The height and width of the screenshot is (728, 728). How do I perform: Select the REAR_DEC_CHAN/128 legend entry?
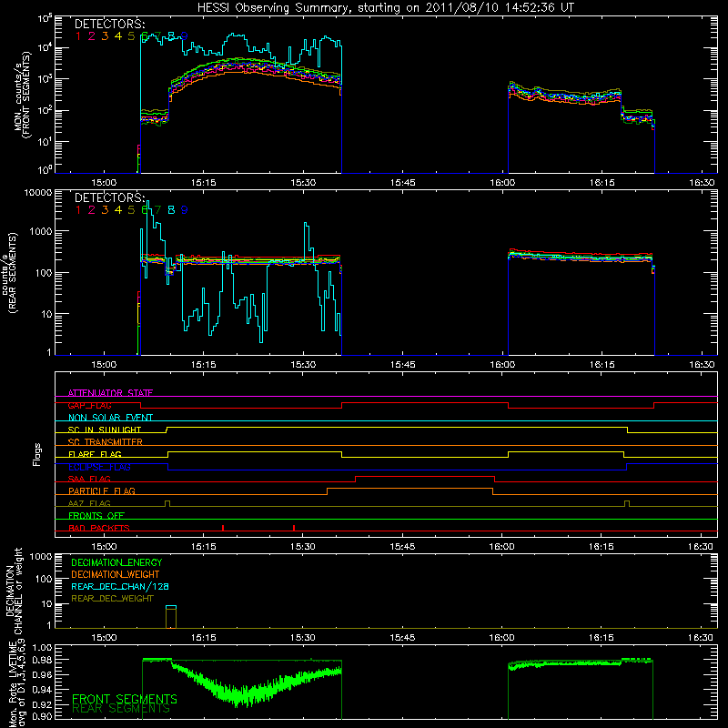point(120,586)
